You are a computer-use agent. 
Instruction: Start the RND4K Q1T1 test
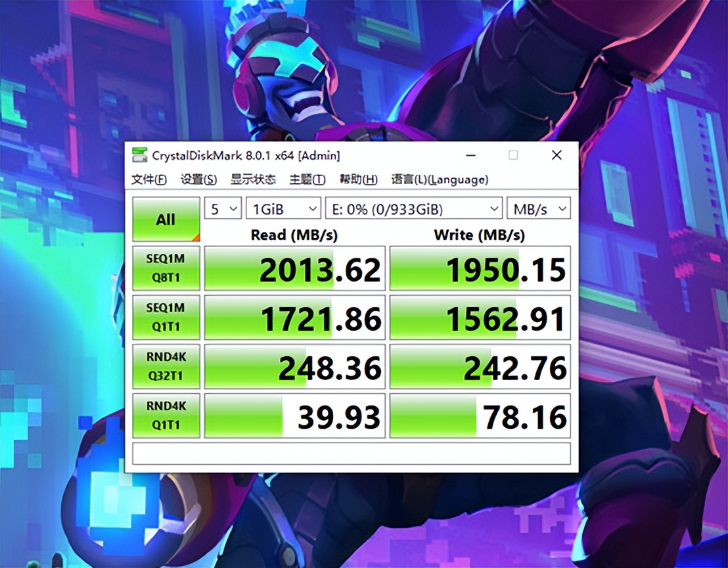[x=166, y=415]
